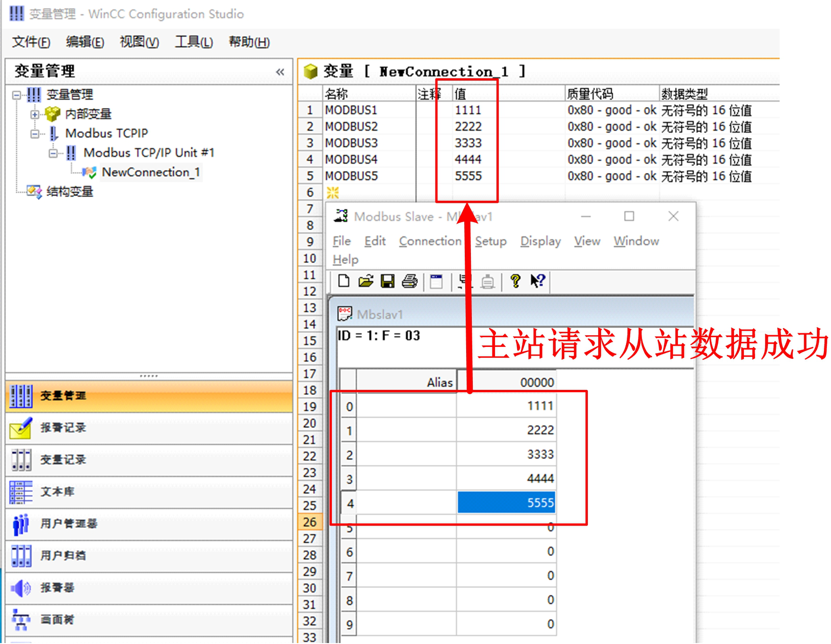Collapse the 变量管理 panel with the « chevron
Image resolution: width=831 pixels, height=644 pixels.
(280, 72)
